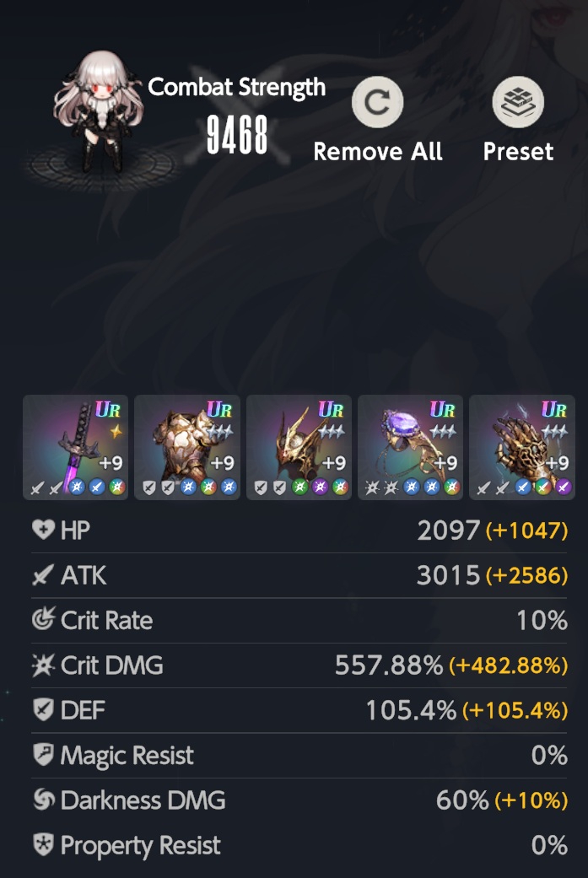This screenshot has height=878, width=588.
Task: Click the Property Resist shield icon
Action: click(43, 845)
